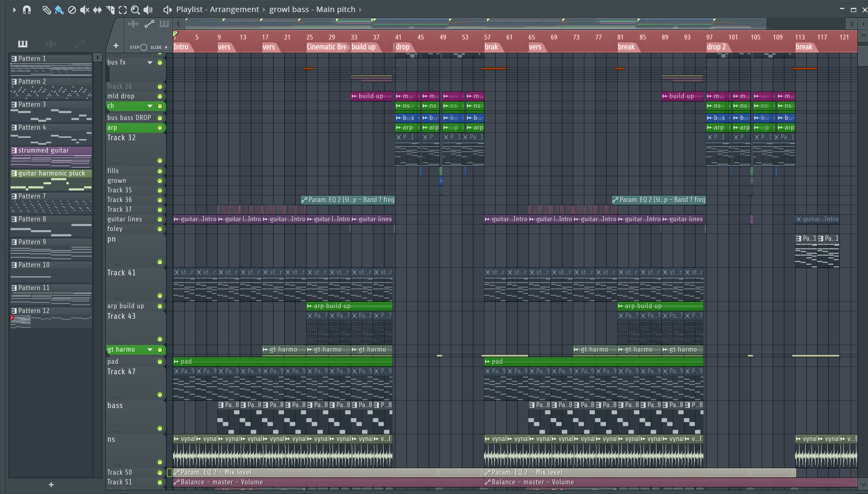This screenshot has height=494, width=868.
Task: Mute the bus bass DROP track
Action: (160, 118)
